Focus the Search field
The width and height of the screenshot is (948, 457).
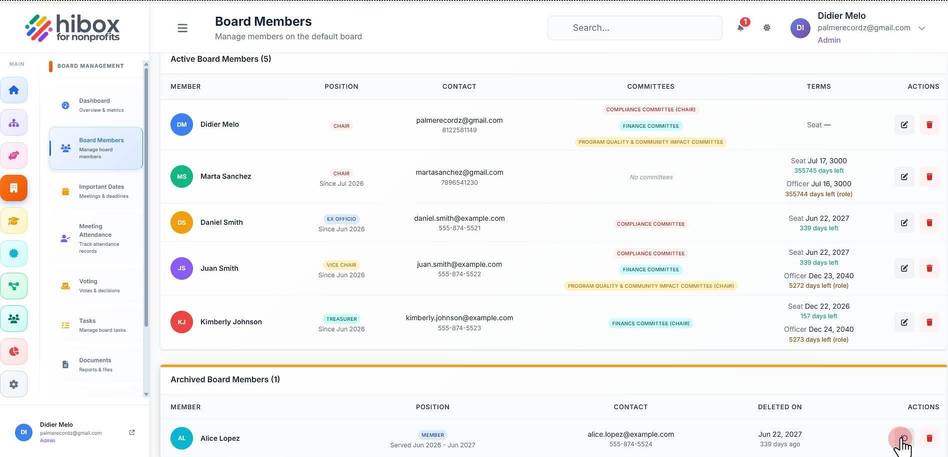pos(635,28)
